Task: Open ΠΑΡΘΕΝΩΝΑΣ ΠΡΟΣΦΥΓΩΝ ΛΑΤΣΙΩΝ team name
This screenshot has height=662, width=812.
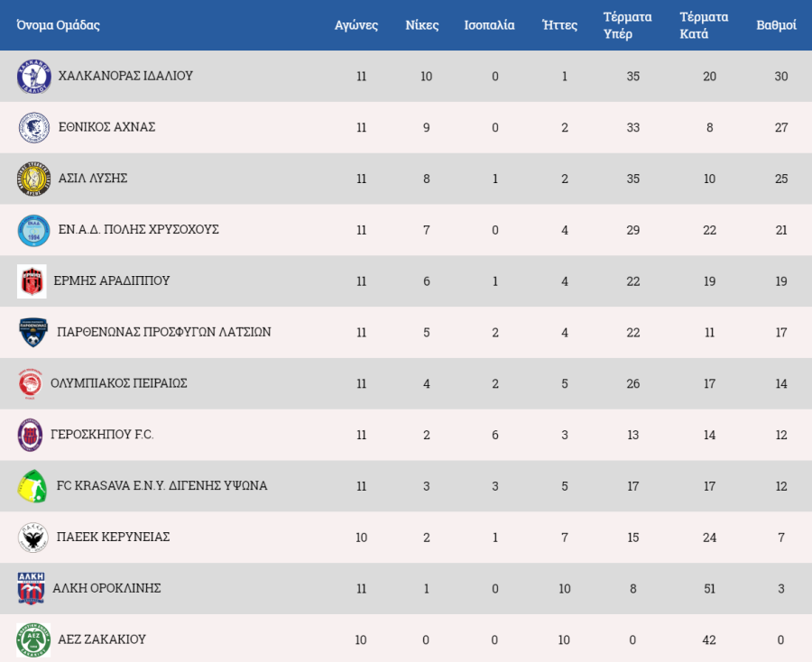Action: point(164,332)
